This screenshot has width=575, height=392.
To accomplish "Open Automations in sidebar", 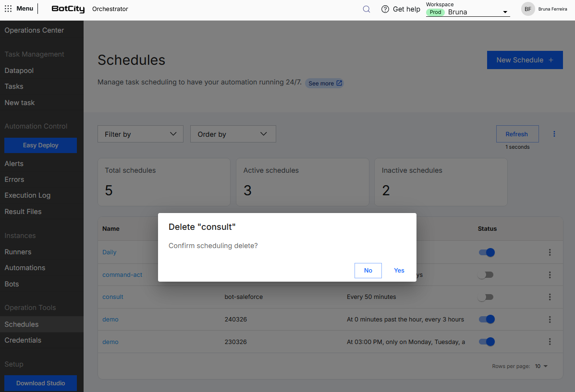I will [x=25, y=268].
